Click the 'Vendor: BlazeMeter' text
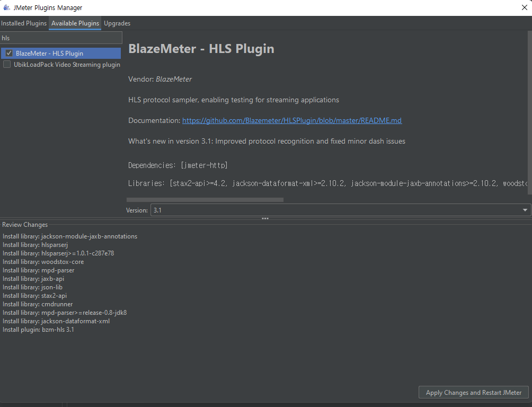The width and height of the screenshot is (532, 407). [160, 79]
